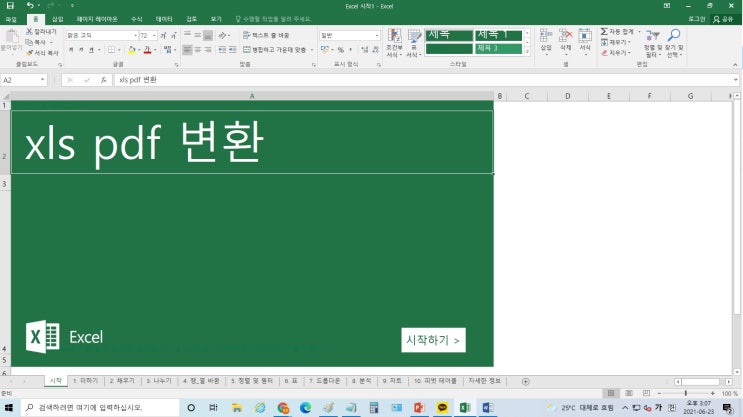This screenshot has height=417, width=743.
Task: Switch to sheet tab 9. 차트
Action: point(392,381)
